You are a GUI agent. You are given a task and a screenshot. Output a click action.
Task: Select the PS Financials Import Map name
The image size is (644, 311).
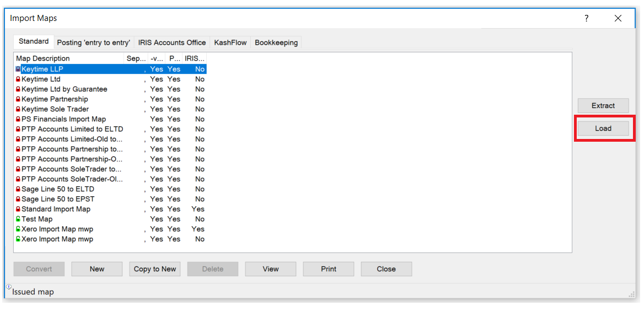[63, 119]
